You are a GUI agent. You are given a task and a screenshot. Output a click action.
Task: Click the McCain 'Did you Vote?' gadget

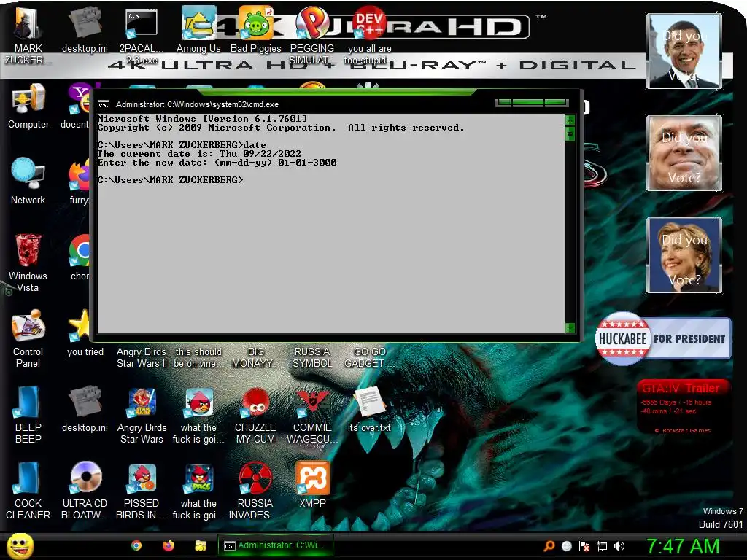click(684, 153)
